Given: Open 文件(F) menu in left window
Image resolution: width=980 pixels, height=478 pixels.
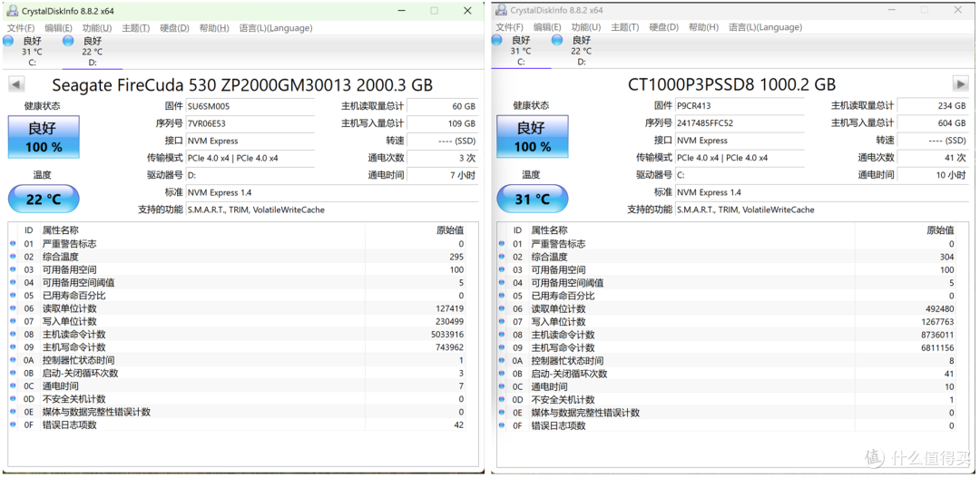Looking at the screenshot, I should (x=21, y=28).
